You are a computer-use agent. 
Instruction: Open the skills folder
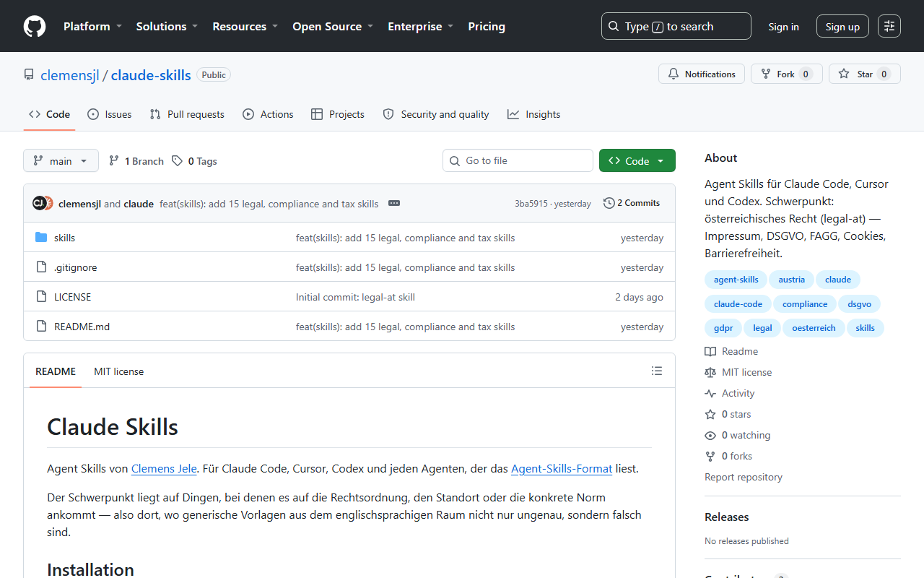click(64, 238)
